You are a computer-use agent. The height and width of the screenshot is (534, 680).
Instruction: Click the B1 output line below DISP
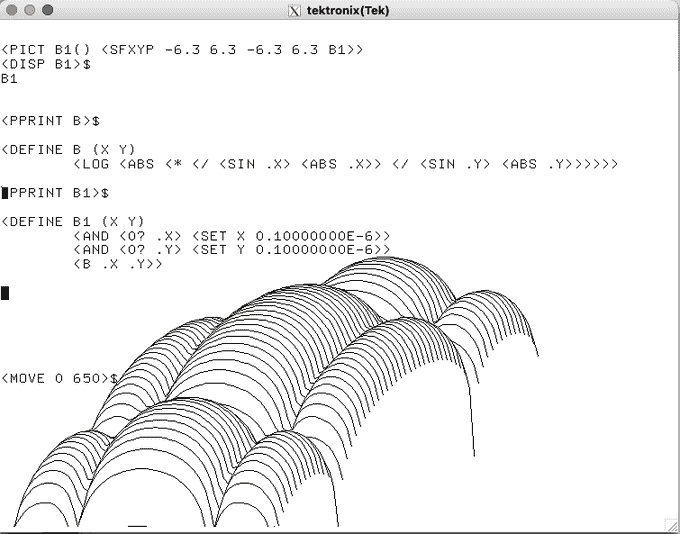(x=10, y=78)
